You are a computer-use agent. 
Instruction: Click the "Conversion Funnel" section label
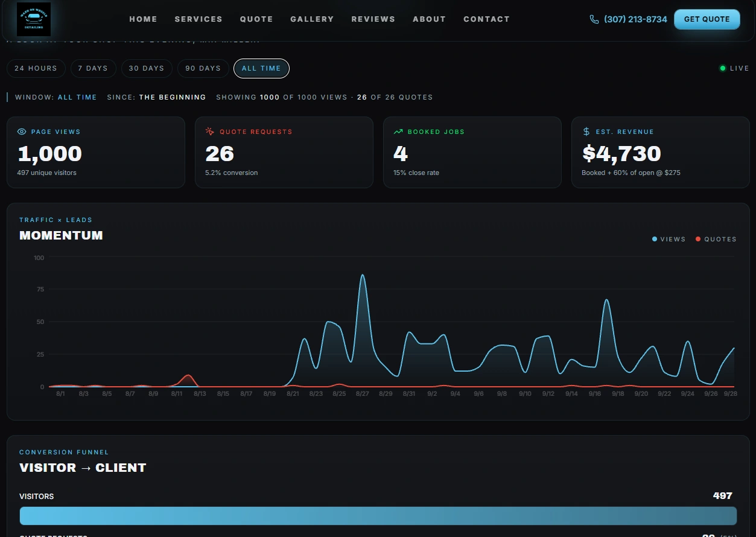click(x=64, y=452)
